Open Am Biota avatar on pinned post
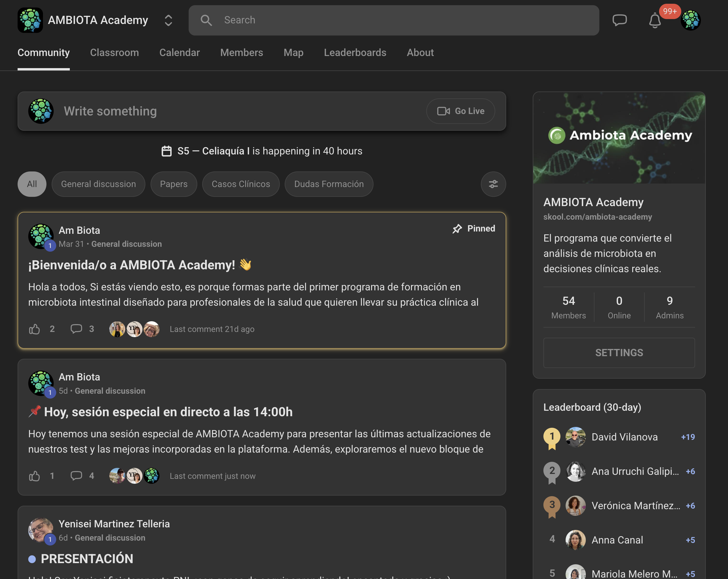Screen dimensions: 728x579 click(41, 236)
